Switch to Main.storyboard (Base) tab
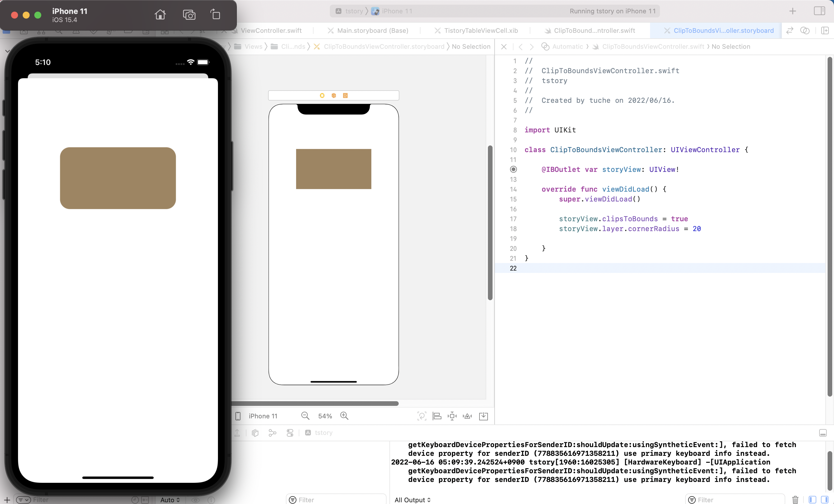 coord(372,30)
